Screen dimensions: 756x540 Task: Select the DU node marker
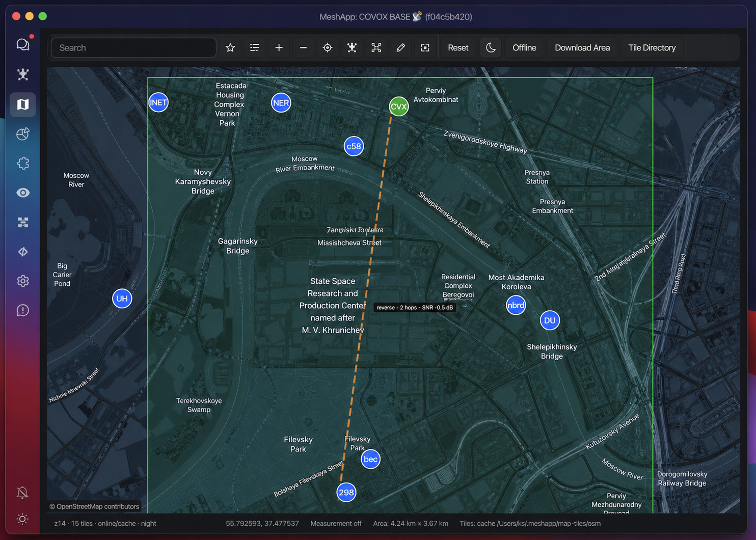(x=550, y=320)
